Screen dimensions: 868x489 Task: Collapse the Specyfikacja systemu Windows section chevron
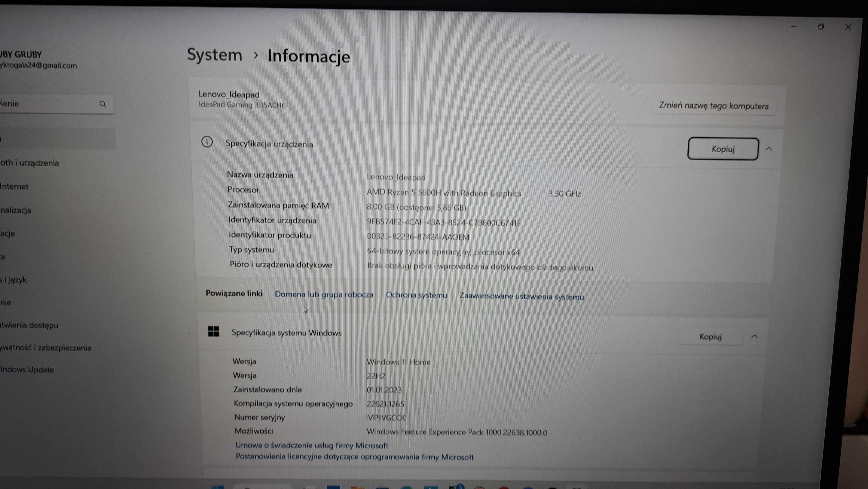(x=754, y=336)
